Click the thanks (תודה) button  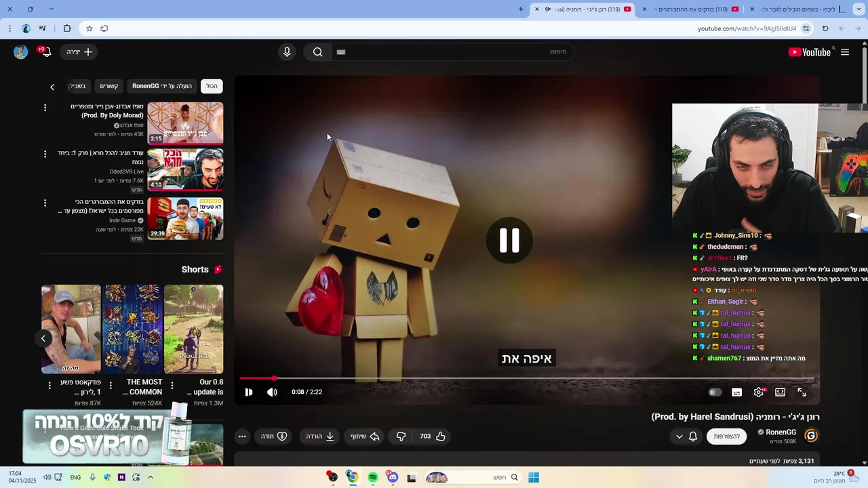point(275,436)
